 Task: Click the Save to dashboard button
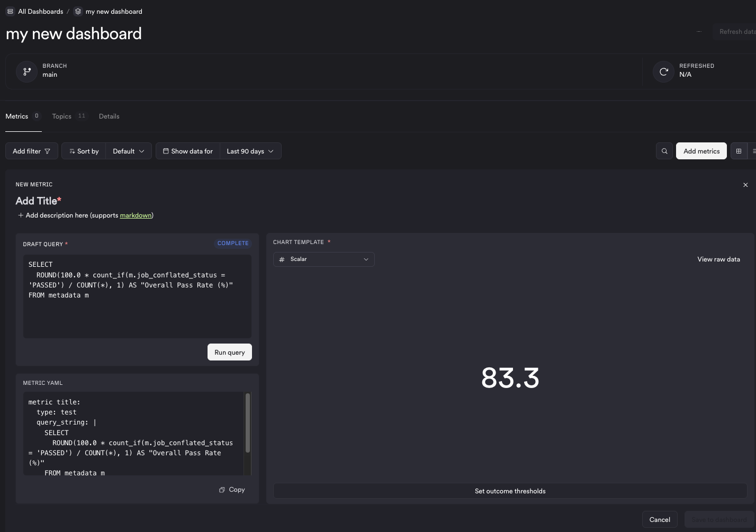719,519
